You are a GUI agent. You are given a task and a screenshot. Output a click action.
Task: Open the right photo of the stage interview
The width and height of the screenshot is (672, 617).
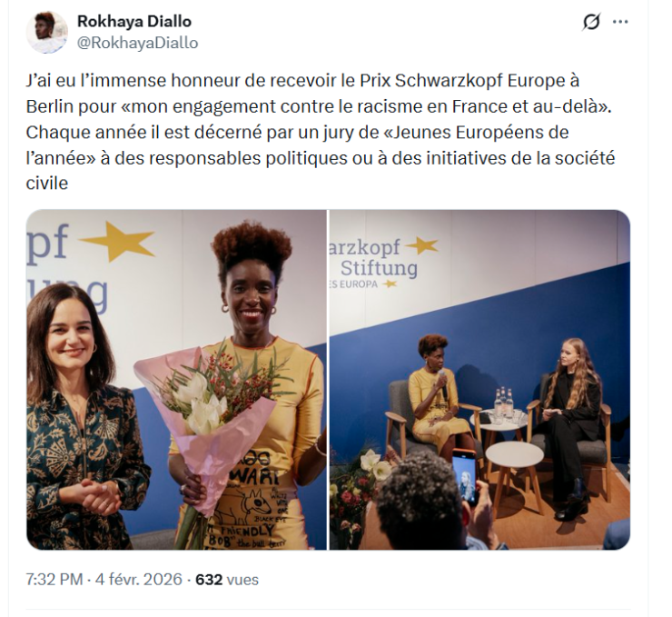[x=479, y=380]
